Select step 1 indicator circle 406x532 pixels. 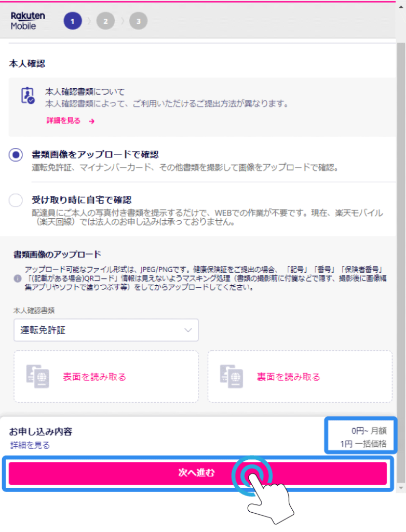coord(73,21)
